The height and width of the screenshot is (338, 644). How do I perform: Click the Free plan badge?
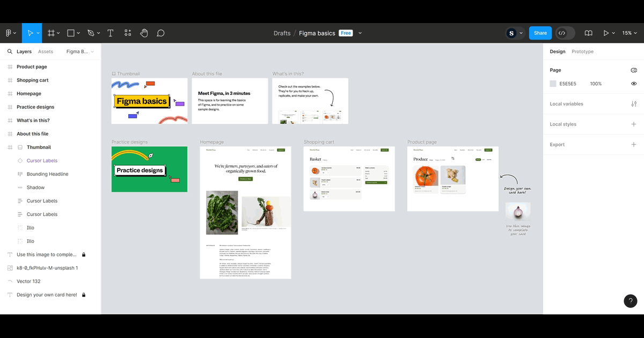click(x=346, y=33)
